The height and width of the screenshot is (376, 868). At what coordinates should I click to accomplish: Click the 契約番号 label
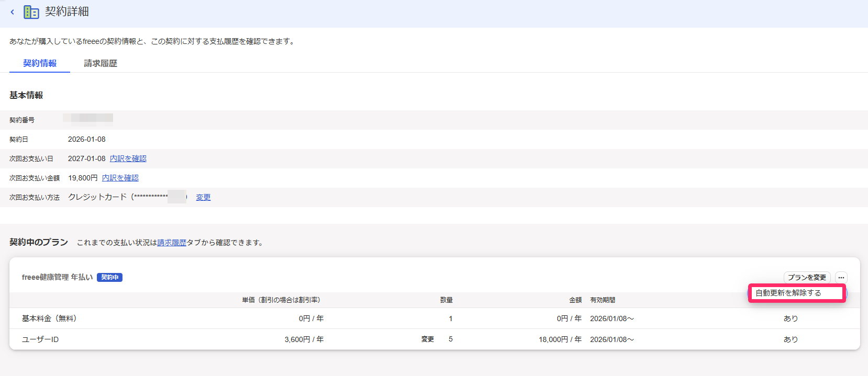pyautogui.click(x=22, y=120)
